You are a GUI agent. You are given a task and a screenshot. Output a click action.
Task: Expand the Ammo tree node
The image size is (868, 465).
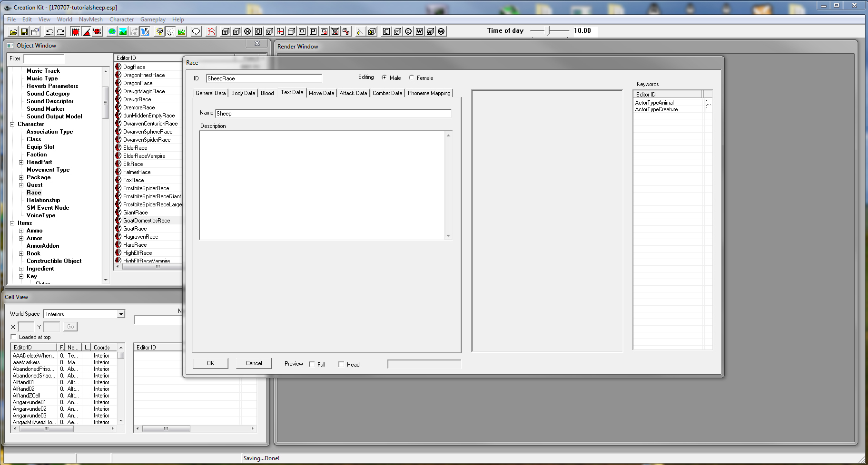(21, 231)
